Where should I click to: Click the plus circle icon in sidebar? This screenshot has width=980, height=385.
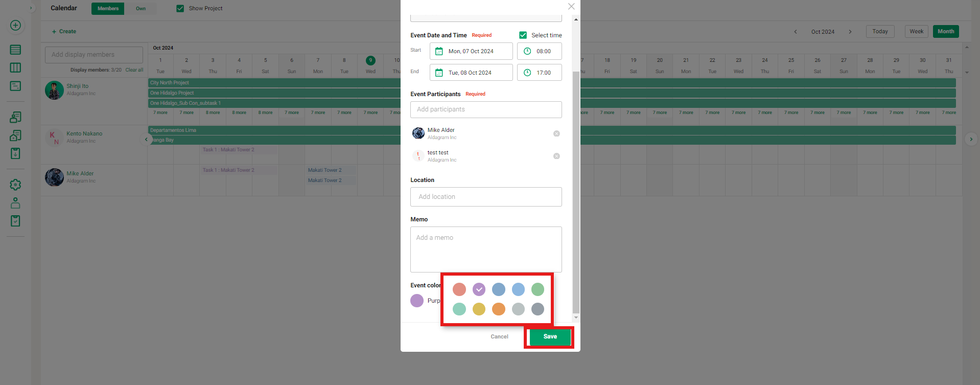(x=15, y=26)
